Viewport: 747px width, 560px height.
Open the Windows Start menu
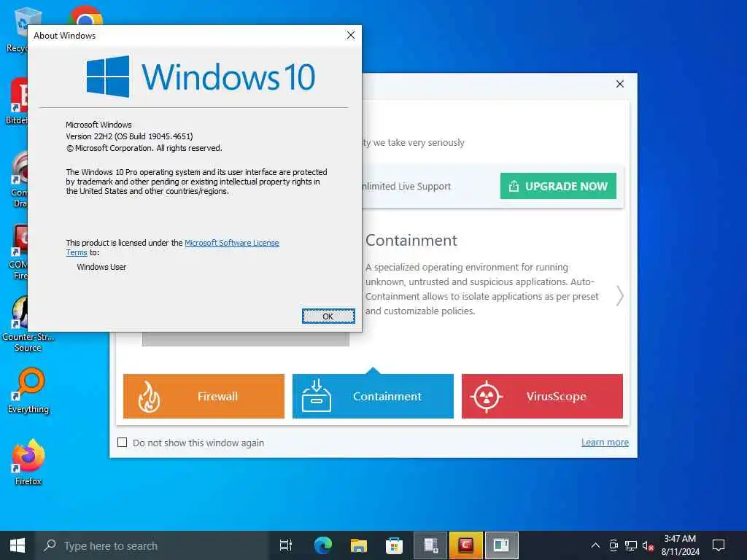(x=18, y=545)
